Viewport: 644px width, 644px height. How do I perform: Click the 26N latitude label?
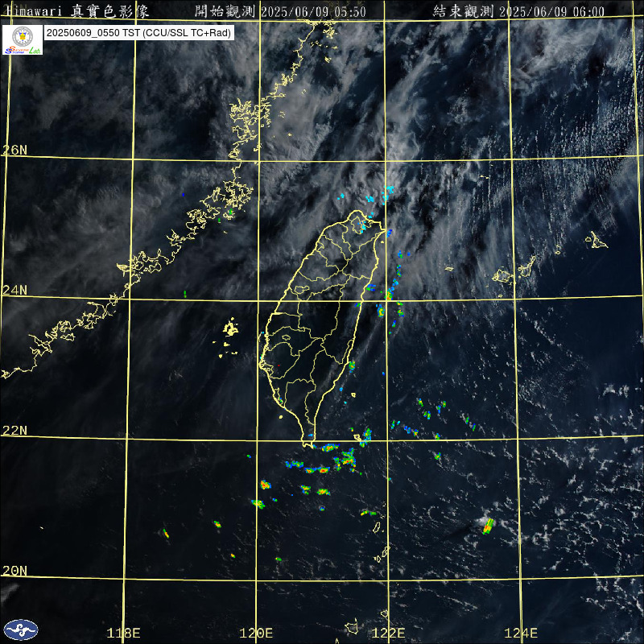point(14,150)
